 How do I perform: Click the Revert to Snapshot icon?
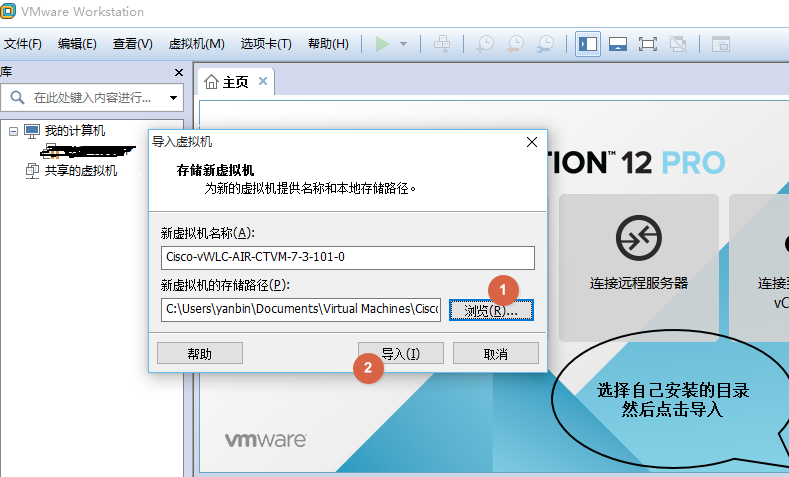click(515, 44)
